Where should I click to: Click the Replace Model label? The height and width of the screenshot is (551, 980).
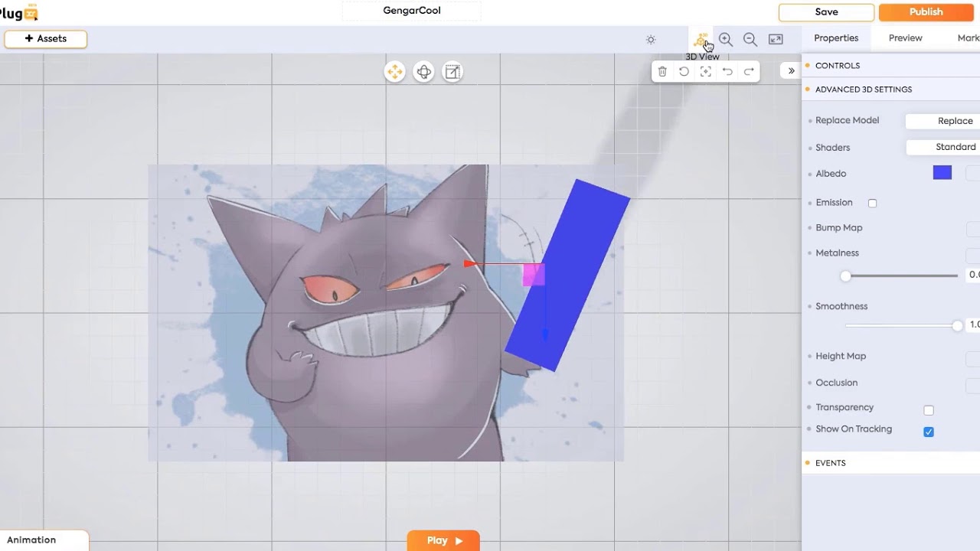(847, 121)
